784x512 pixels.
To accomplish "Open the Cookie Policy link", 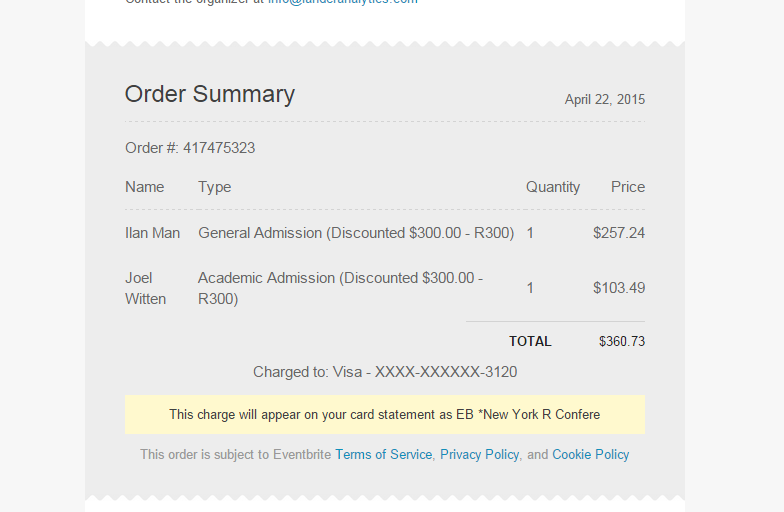I will tap(590, 454).
